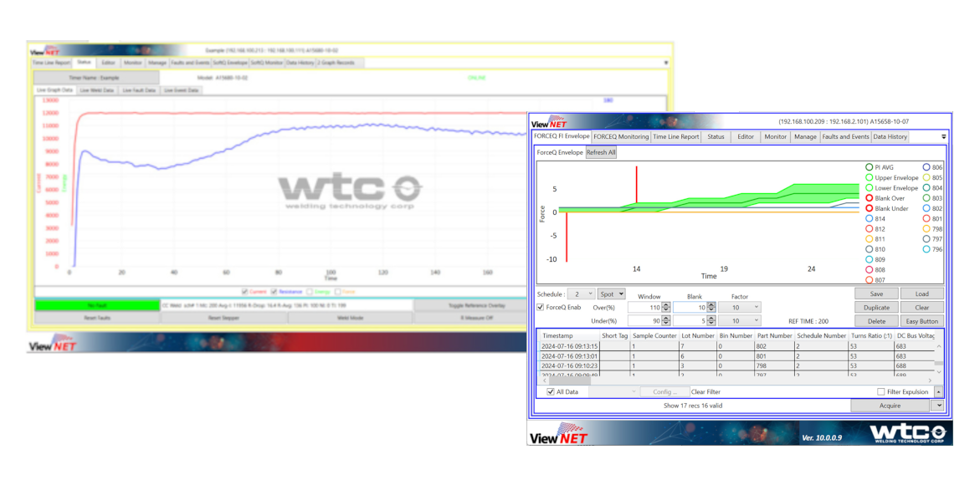Increase Over(%) Window value with stepper

666,304
